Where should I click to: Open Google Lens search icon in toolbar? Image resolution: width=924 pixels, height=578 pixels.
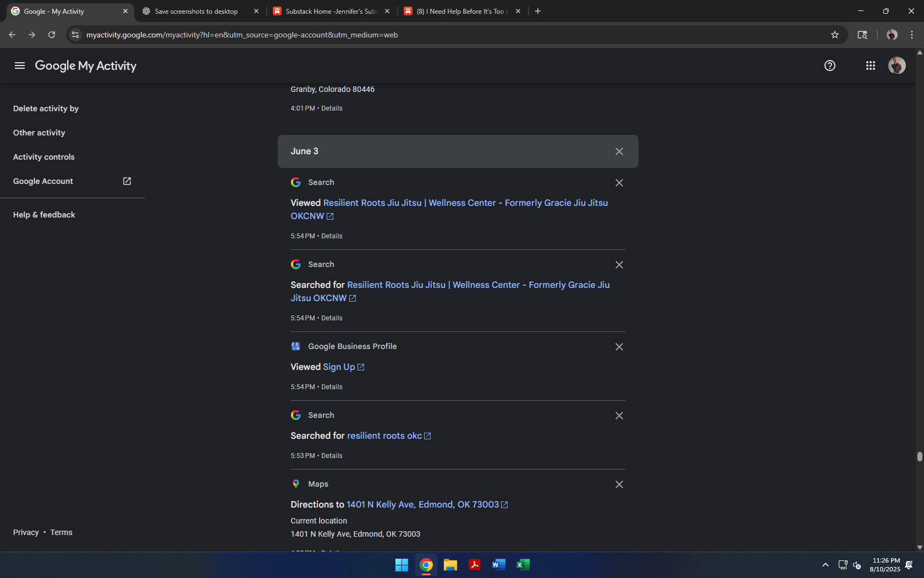click(x=862, y=35)
